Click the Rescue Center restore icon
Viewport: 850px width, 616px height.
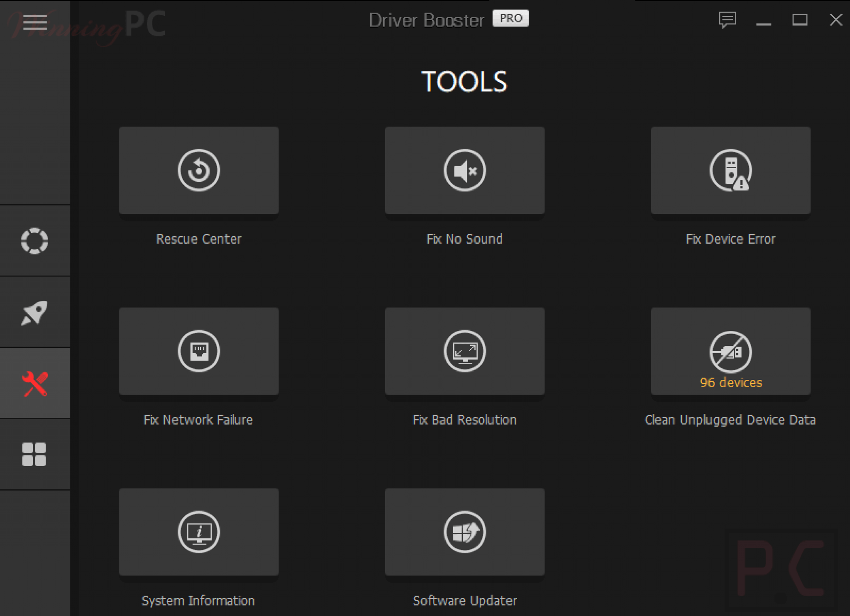(x=199, y=170)
